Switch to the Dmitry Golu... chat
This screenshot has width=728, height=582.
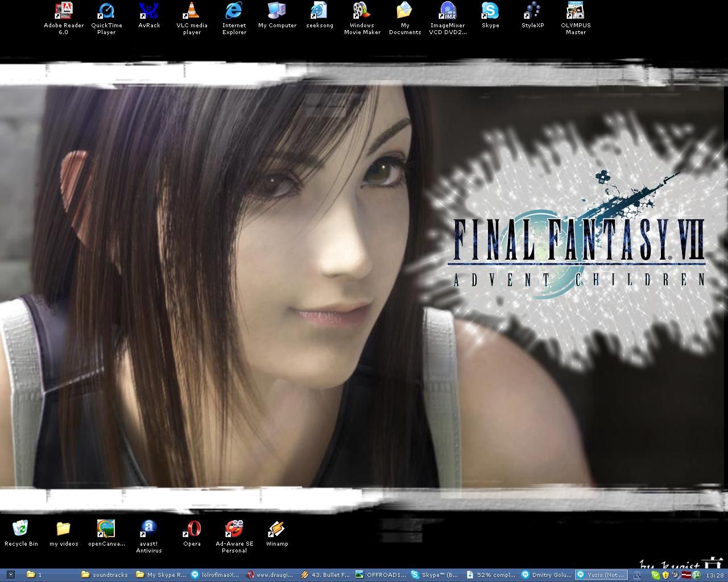tap(545, 575)
